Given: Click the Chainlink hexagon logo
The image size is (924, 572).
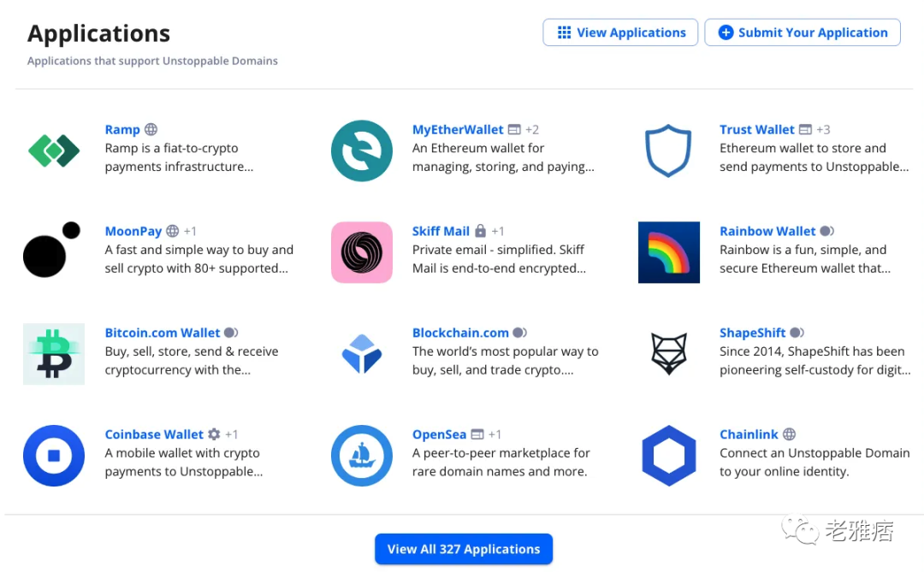Looking at the screenshot, I should tap(669, 456).
